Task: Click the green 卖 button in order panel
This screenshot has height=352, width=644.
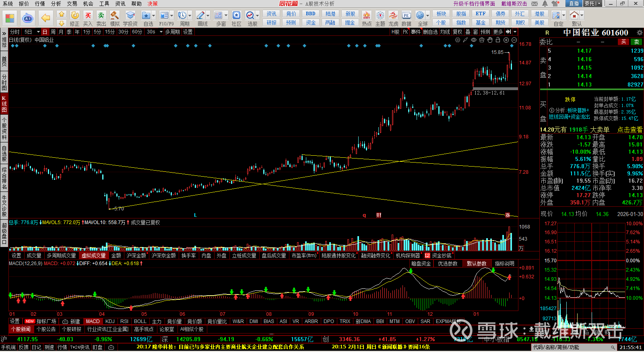Action: click(x=636, y=42)
